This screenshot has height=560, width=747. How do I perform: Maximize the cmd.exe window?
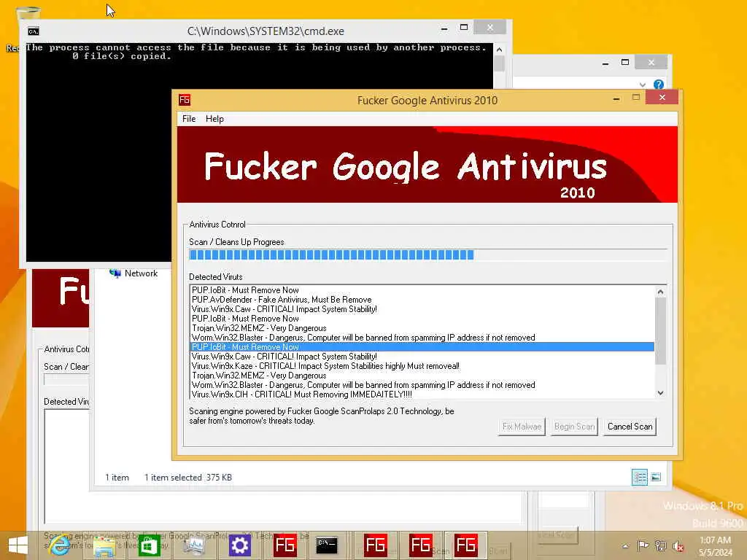click(464, 28)
